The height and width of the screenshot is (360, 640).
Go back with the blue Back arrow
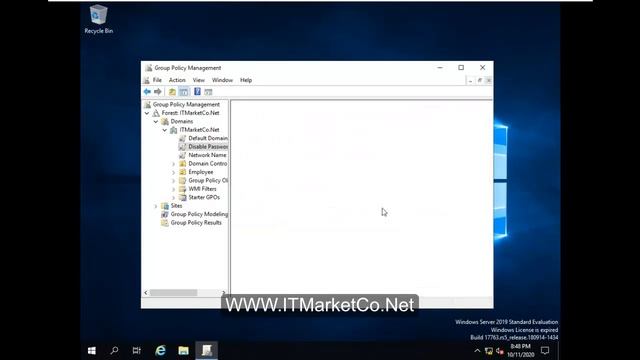pyautogui.click(x=147, y=92)
